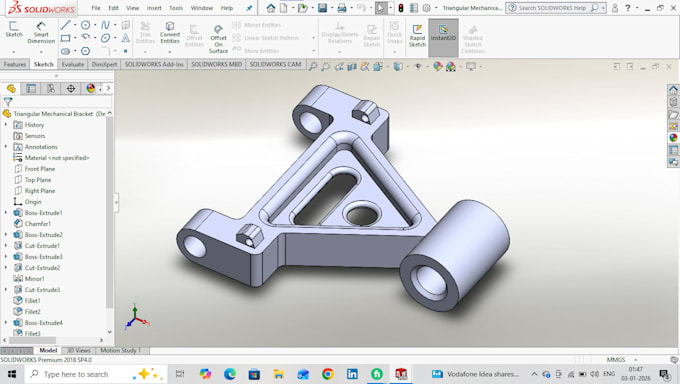Open File Explorer from the taskbar
The image size is (680, 384).
(x=278, y=374)
